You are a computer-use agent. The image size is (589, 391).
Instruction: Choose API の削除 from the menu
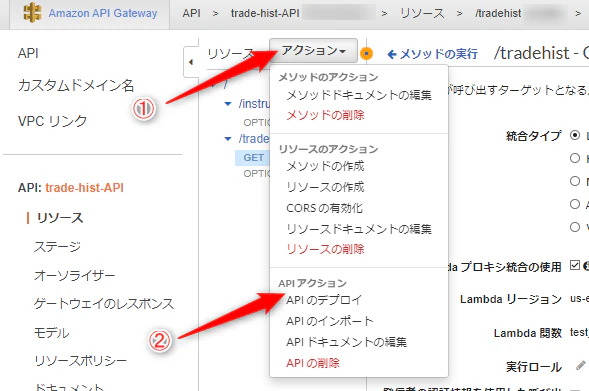313,363
